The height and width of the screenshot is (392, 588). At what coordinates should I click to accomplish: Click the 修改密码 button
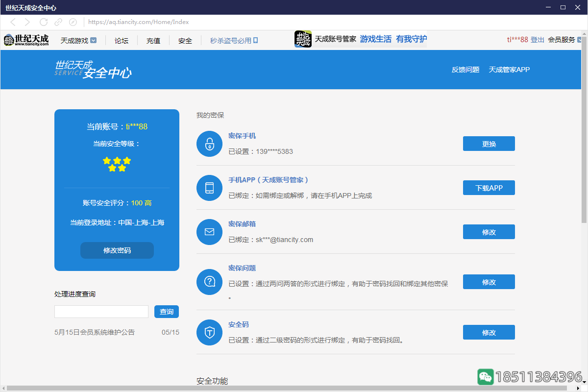tap(117, 250)
